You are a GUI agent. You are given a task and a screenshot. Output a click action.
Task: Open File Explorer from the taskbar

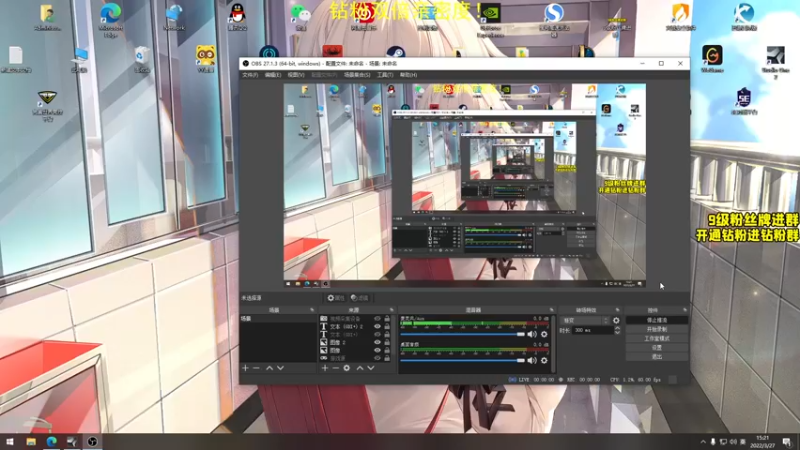click(31, 442)
